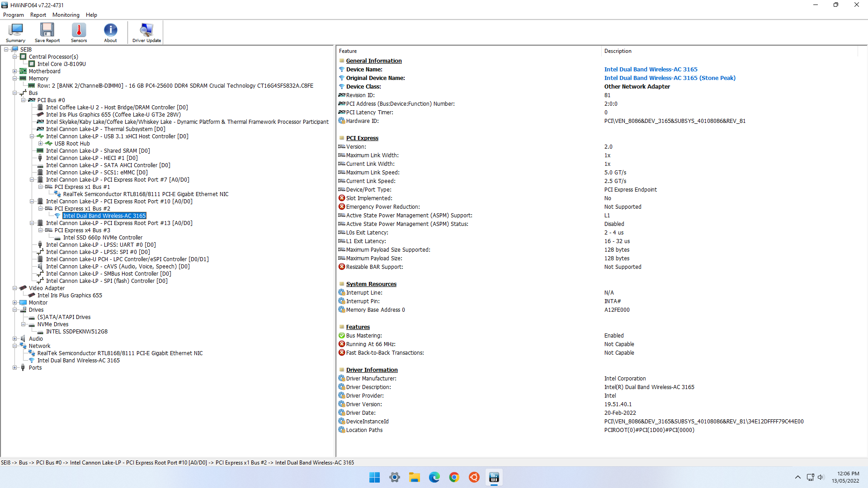Click the General Information section header
The image size is (868, 488).
[x=373, y=61]
